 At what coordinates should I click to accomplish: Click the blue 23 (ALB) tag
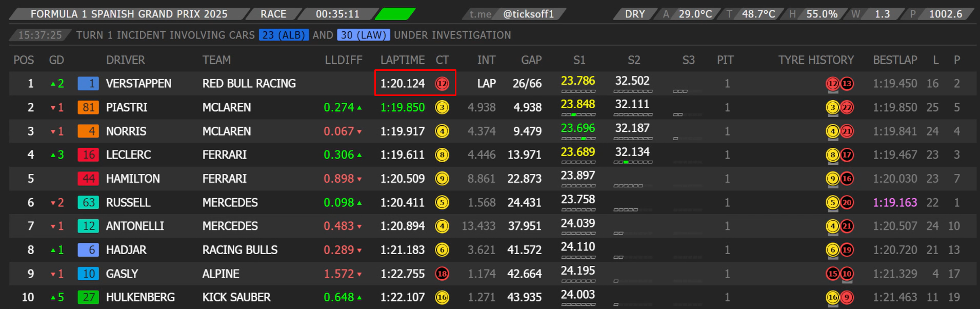pos(284,35)
